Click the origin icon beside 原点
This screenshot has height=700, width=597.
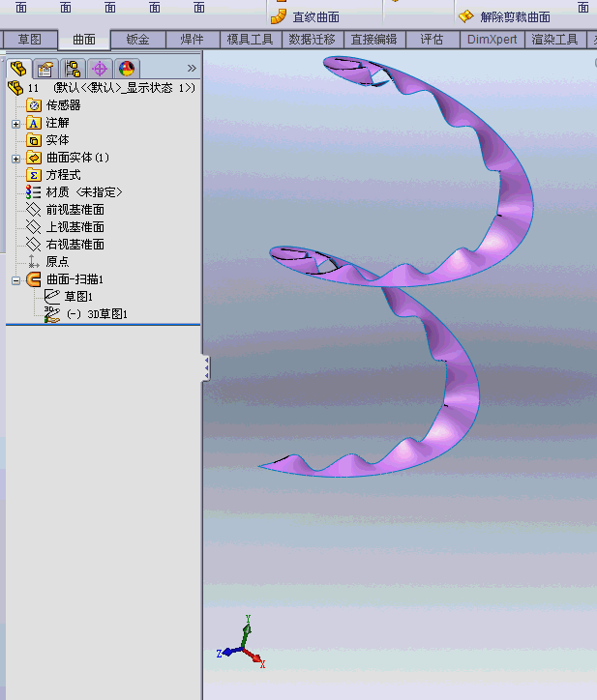34,262
